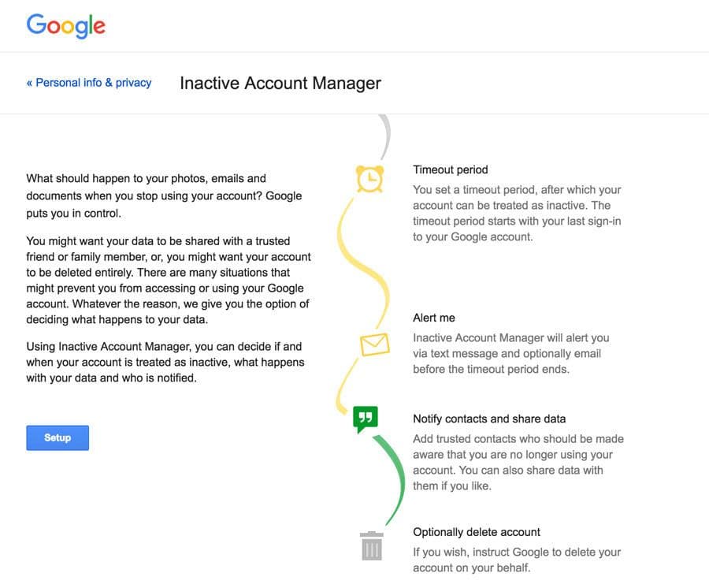Image resolution: width=709 pixels, height=588 pixels.
Task: Click the trusted contacts description paragraph
Action: (x=518, y=462)
